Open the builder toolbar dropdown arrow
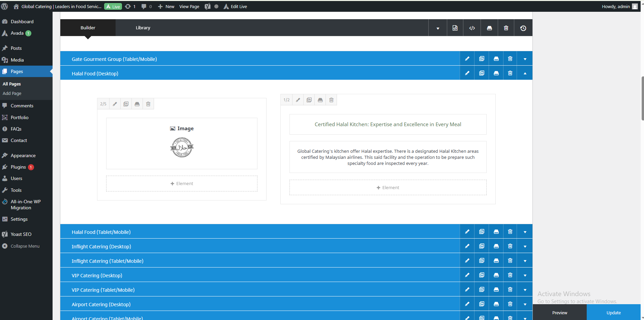This screenshot has width=644, height=320. (x=438, y=28)
